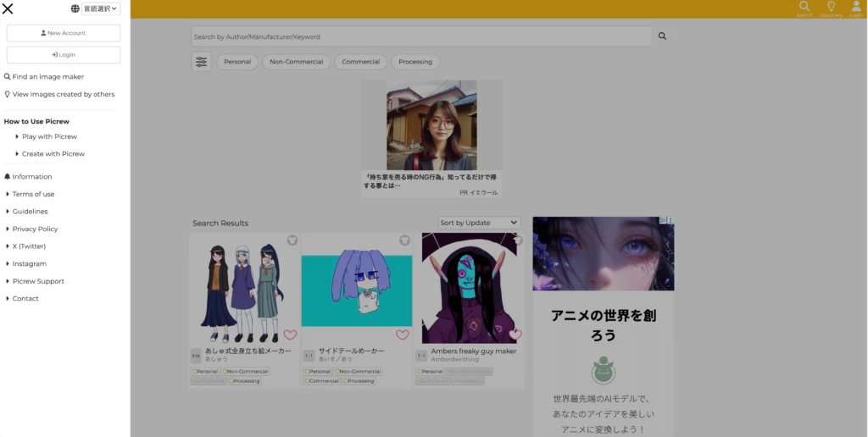Click the Search icon in top header
Image resolution: width=868 pixels, height=437 pixels.
[804, 8]
